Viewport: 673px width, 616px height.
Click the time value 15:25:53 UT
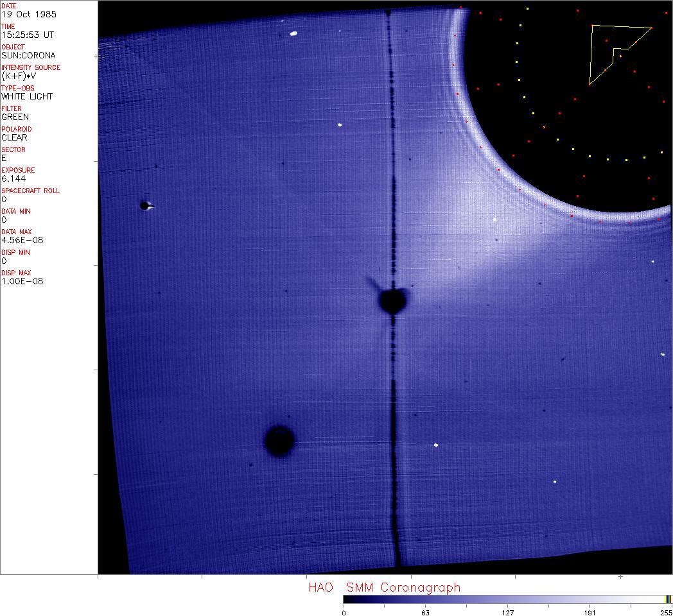[27, 35]
